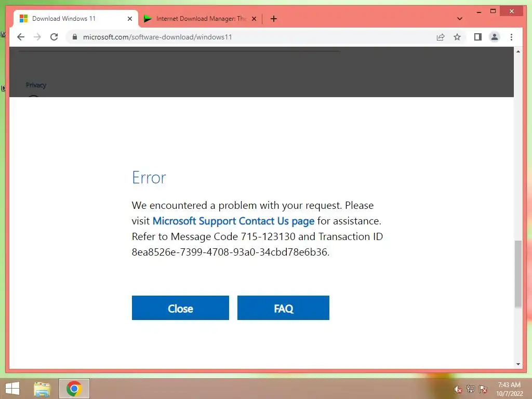532x399 pixels.
Task: Close the Download Windows 11 tab
Action: coord(129,19)
